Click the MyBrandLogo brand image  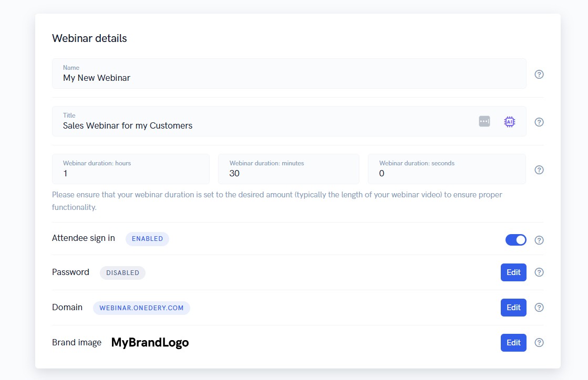[150, 342]
